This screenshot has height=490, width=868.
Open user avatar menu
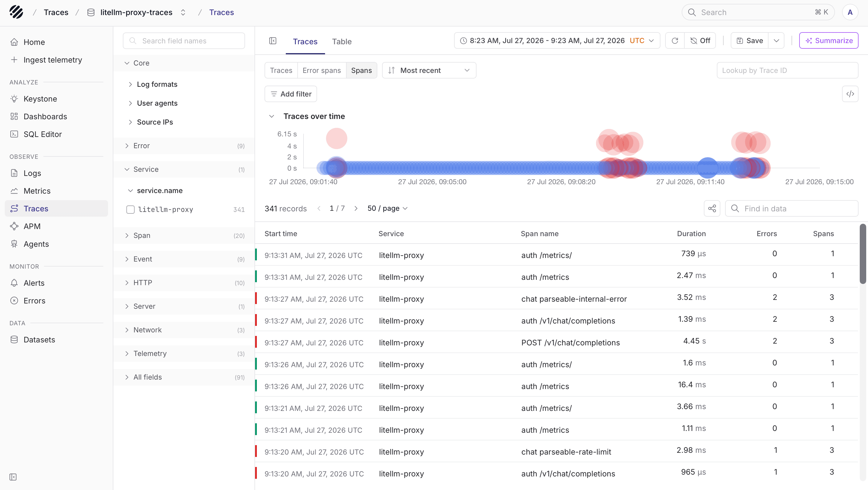850,12
